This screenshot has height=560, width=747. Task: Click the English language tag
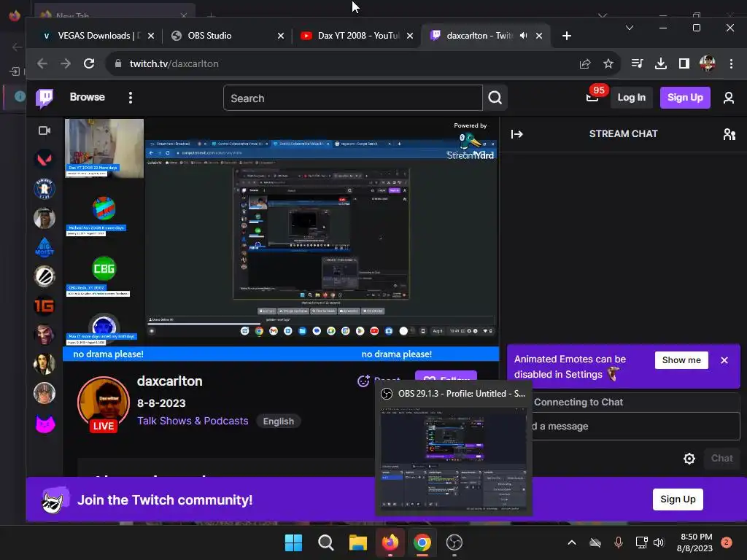(x=278, y=421)
